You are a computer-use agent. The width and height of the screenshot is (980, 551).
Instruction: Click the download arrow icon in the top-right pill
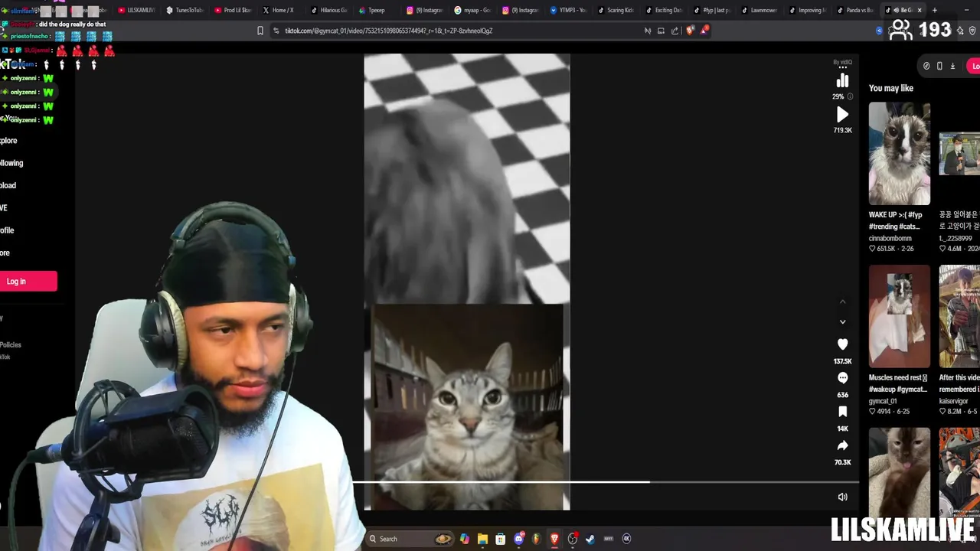click(x=952, y=66)
